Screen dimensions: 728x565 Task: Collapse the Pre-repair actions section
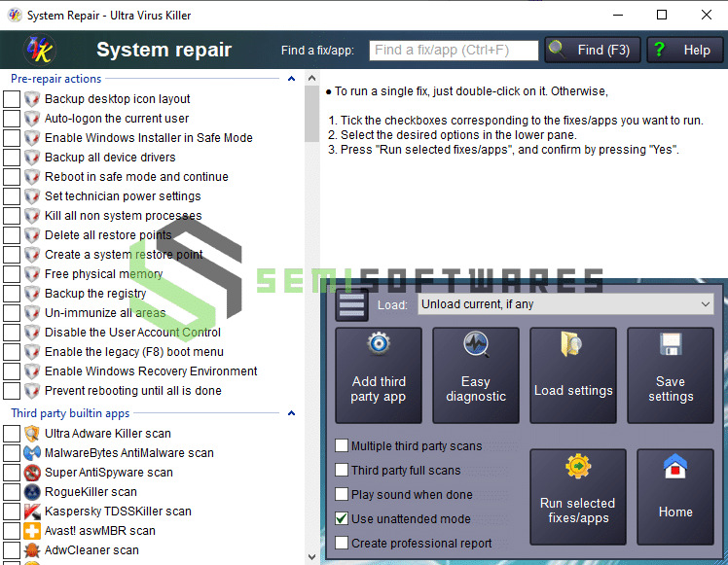[292, 79]
